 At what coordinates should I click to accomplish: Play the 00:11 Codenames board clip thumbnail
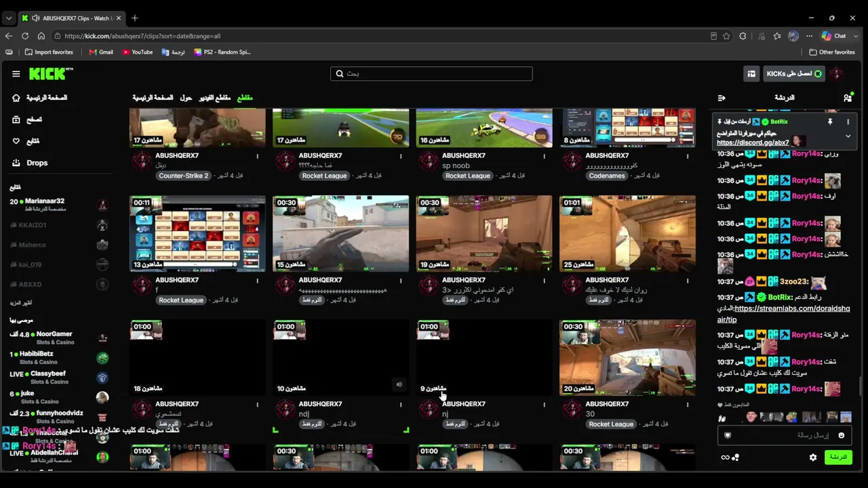[x=197, y=234]
